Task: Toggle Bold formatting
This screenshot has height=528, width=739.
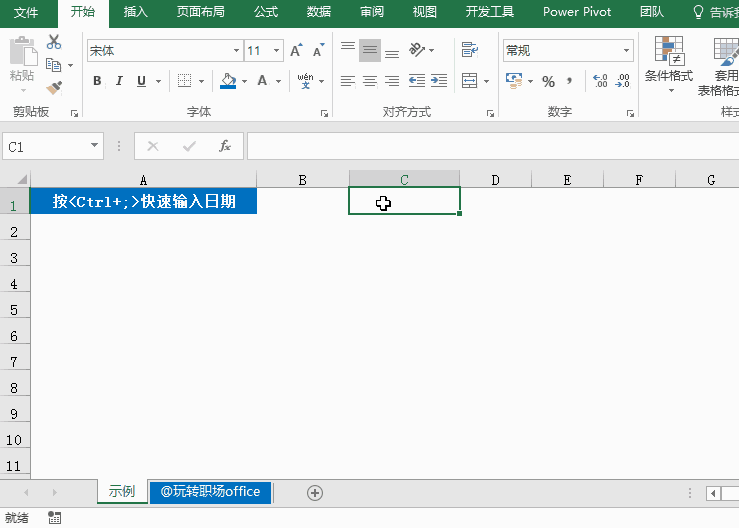Action: [x=97, y=81]
